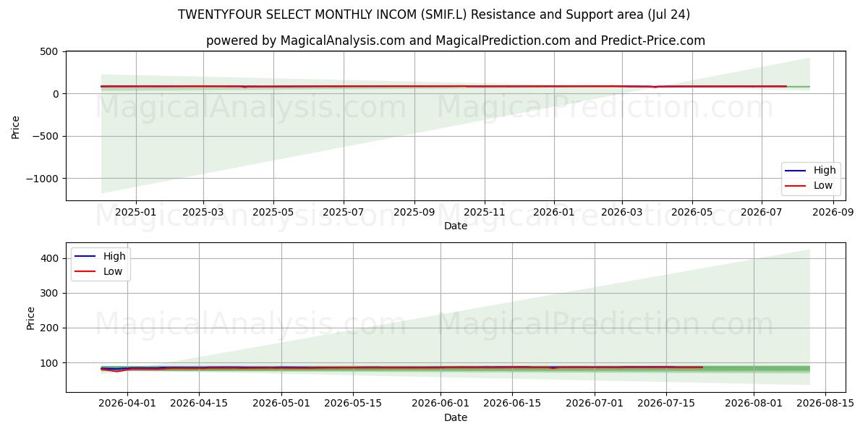Click the −1000 y-axis value on top chart
The image size is (868, 434).
coord(42,179)
